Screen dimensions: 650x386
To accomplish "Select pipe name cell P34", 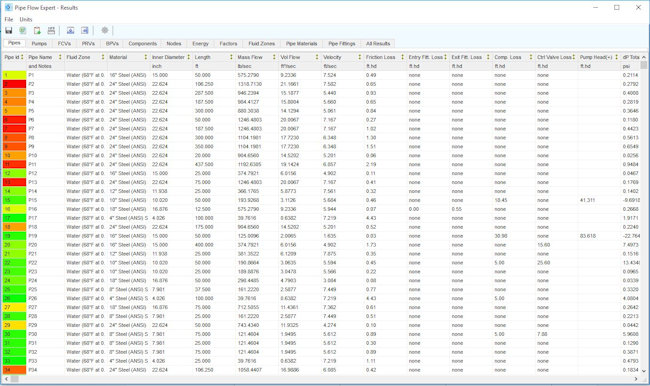I will pos(45,370).
